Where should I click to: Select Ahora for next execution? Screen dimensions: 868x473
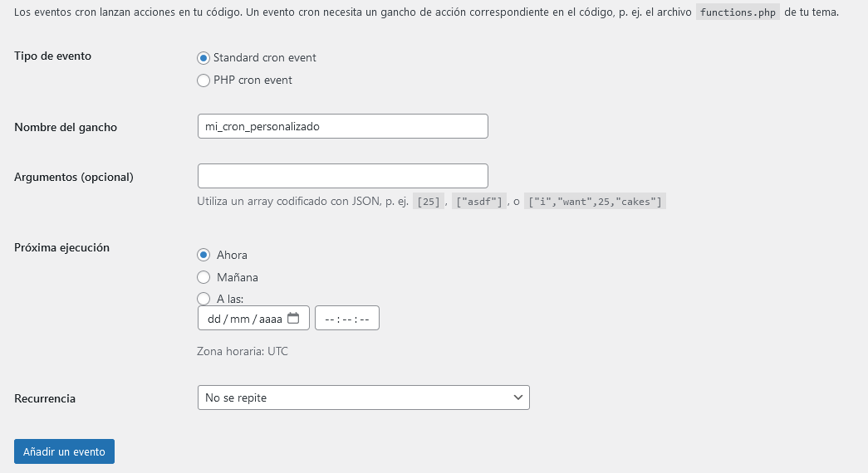coord(204,255)
